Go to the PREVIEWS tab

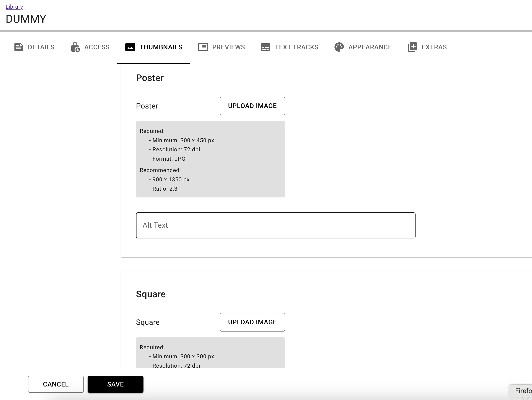[221, 47]
